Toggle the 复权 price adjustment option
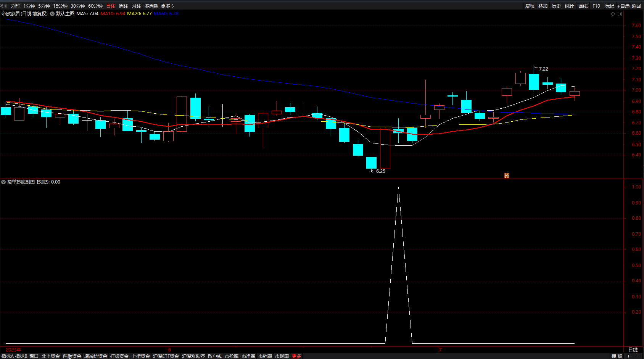 [530, 6]
